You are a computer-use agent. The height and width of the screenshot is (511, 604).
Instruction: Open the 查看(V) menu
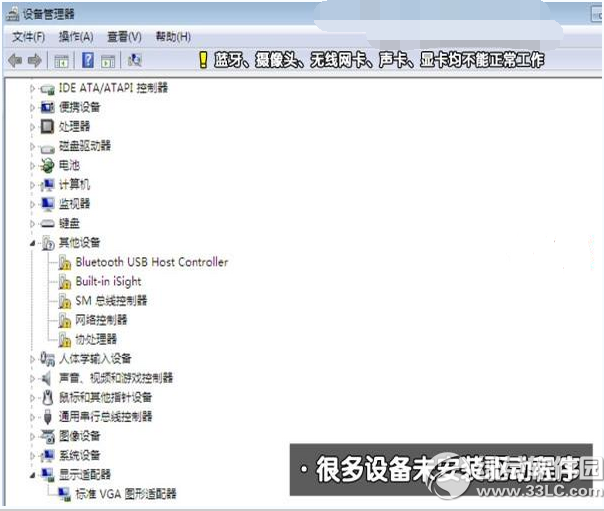(124, 37)
